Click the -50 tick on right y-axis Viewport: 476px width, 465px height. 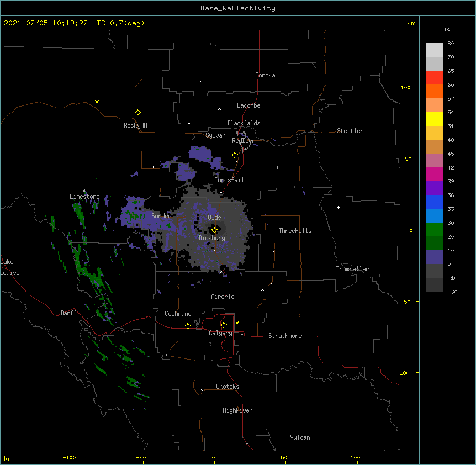[x=405, y=302]
